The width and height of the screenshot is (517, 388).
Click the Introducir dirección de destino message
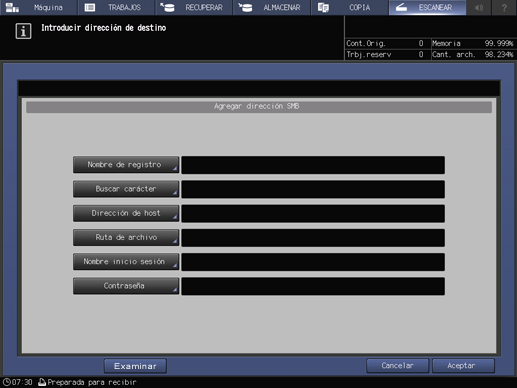click(x=104, y=28)
